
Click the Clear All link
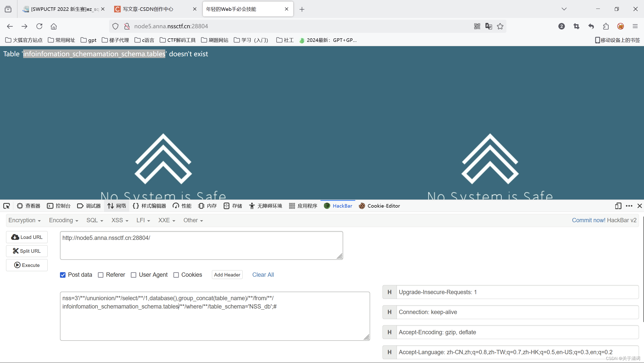[263, 275]
